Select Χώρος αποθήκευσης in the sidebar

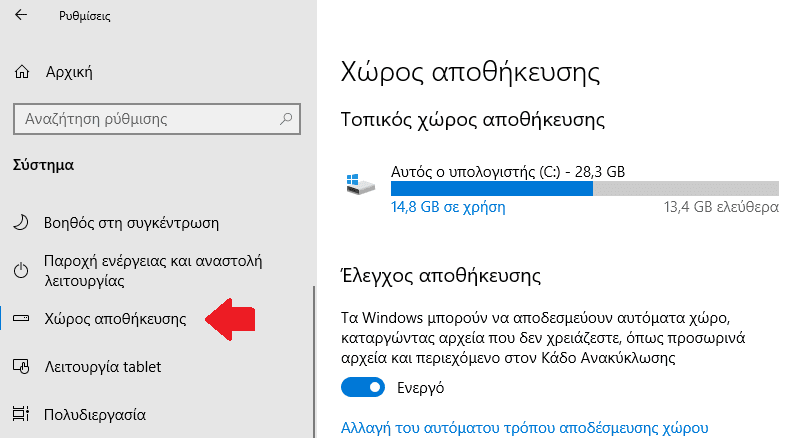[x=115, y=319]
